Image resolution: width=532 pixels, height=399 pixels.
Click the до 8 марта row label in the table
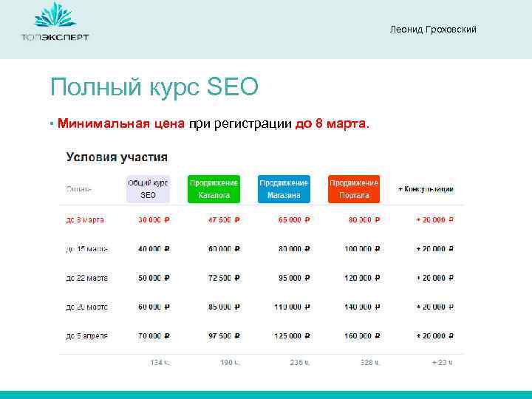point(85,220)
